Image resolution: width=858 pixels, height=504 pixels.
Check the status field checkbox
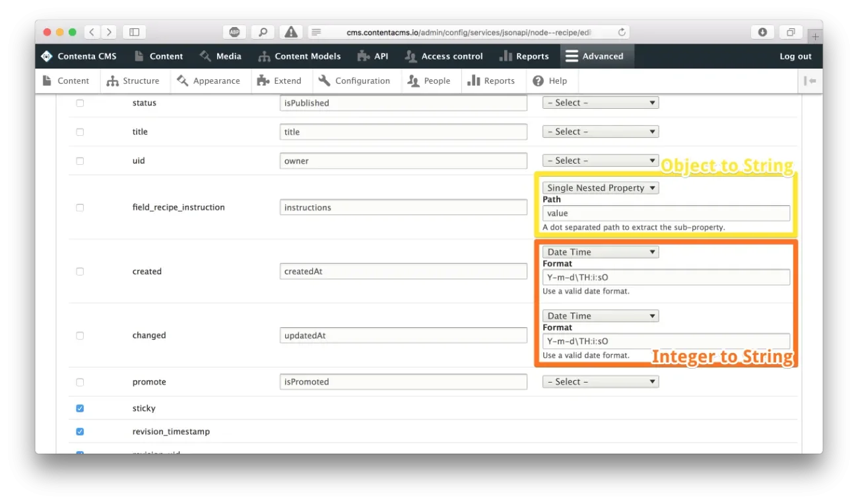tap(80, 103)
